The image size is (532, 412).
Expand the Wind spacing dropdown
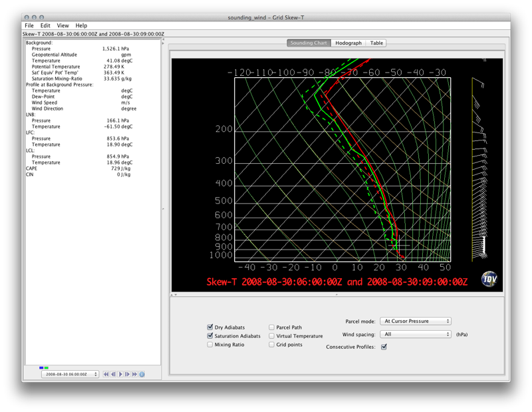[x=415, y=334]
